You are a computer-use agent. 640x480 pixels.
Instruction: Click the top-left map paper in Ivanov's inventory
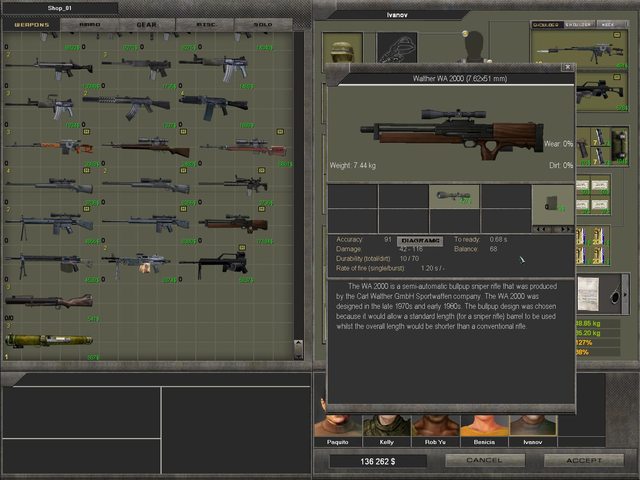582,187
